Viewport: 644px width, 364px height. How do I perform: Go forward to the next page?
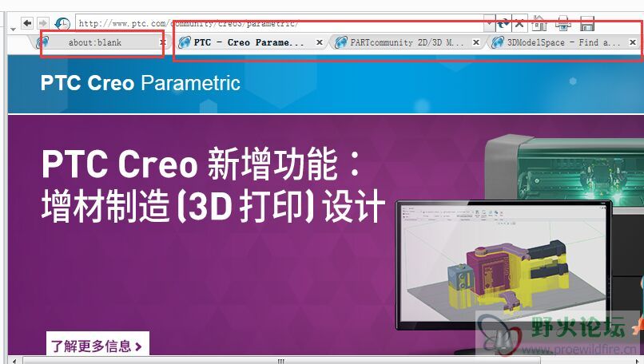[x=42, y=23]
